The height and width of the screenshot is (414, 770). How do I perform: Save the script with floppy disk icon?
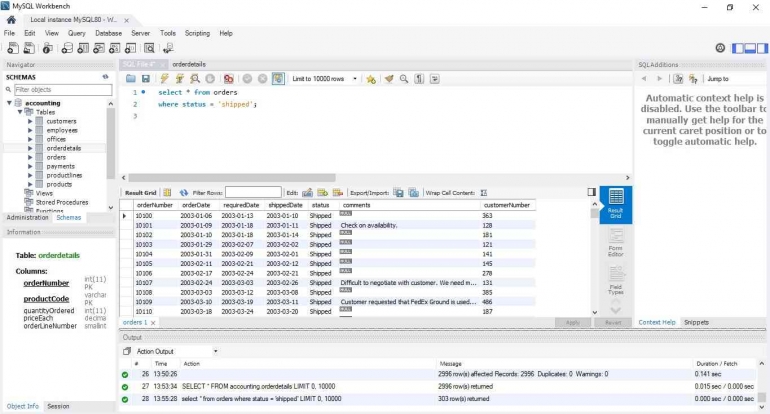tap(146, 79)
